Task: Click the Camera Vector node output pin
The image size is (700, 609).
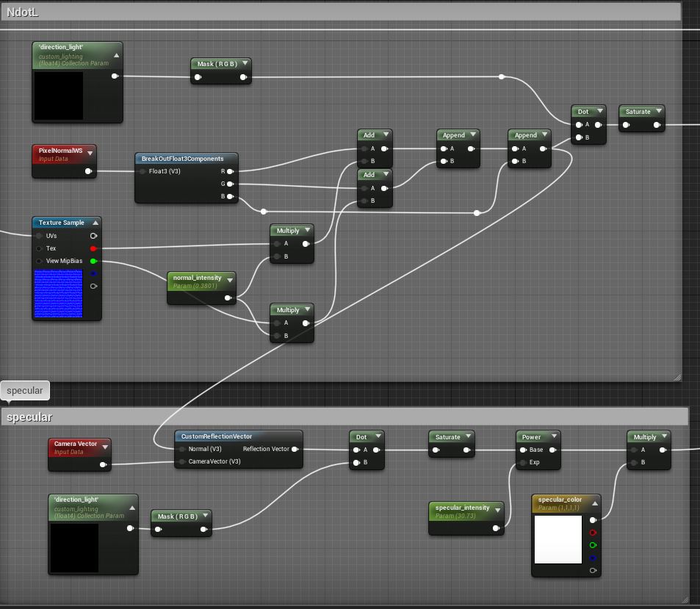Action: (104, 464)
